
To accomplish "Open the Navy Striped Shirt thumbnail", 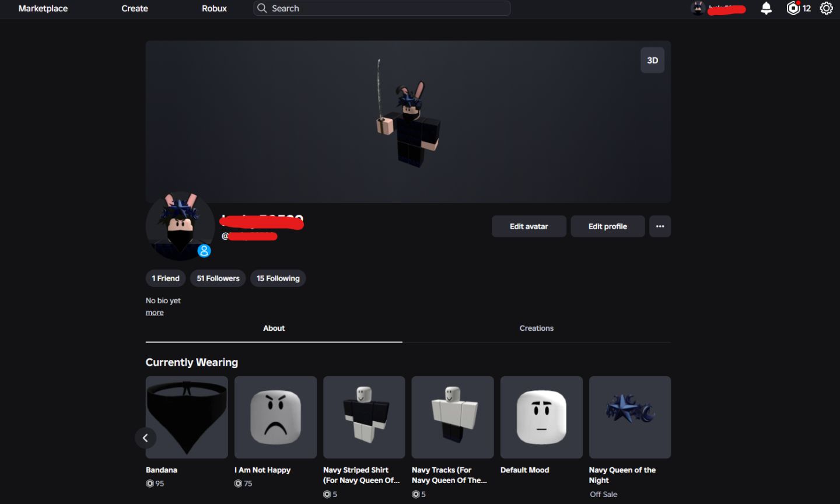I will coord(364,417).
